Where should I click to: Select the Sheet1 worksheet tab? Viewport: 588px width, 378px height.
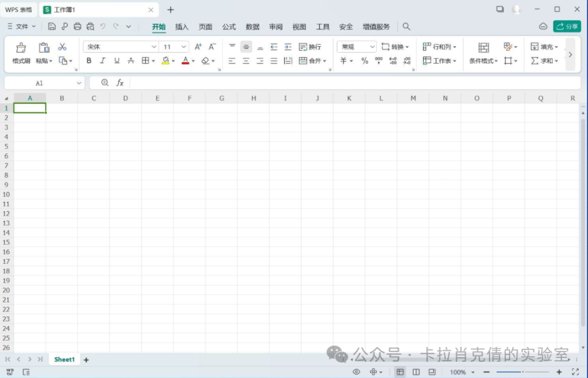pyautogui.click(x=64, y=360)
